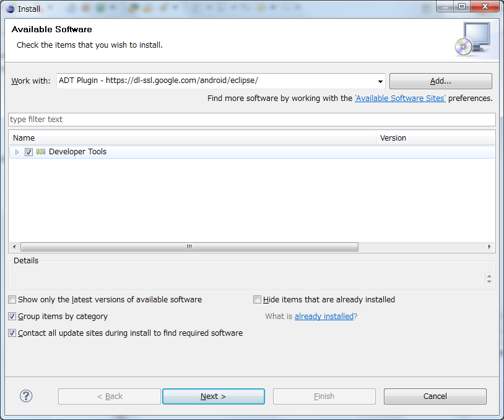
Task: Maximize the Install window
Action: [462, 6]
